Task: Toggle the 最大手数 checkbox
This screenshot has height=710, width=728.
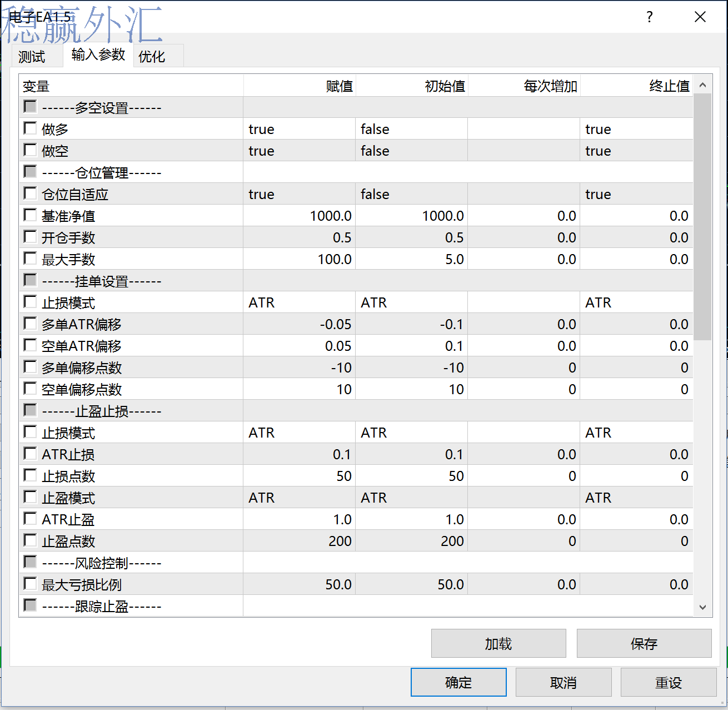Action: pyautogui.click(x=30, y=259)
